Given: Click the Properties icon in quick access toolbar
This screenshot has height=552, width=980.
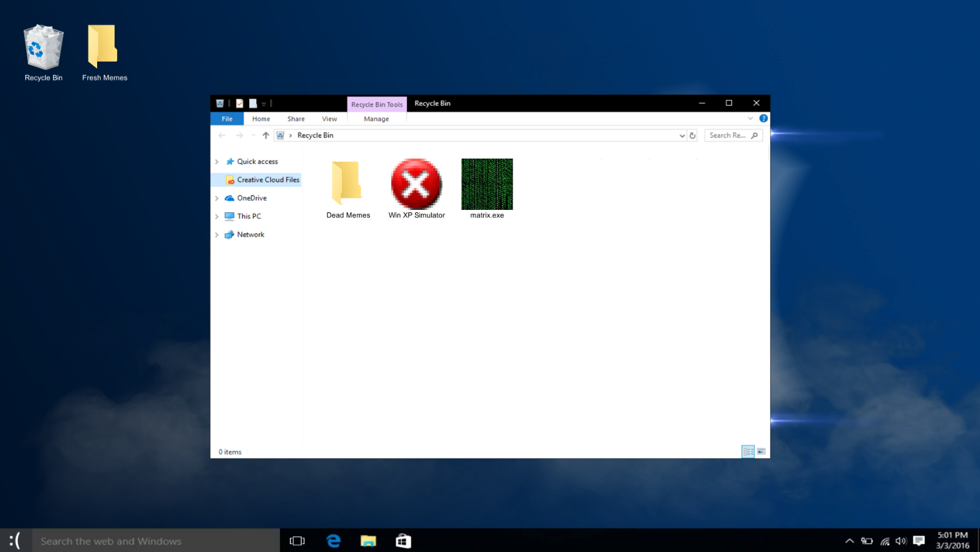Looking at the screenshot, I should (239, 103).
